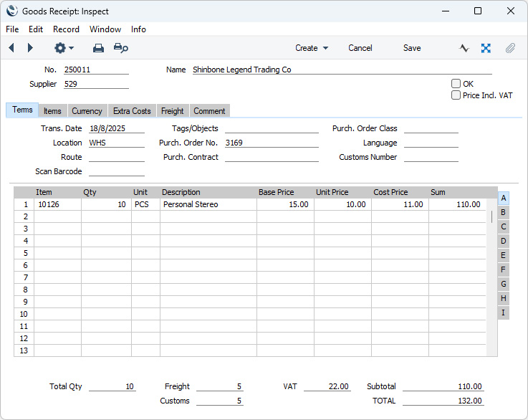The width and height of the screenshot is (528, 420).
Task: Select flip A of the matrix
Action: point(504,198)
